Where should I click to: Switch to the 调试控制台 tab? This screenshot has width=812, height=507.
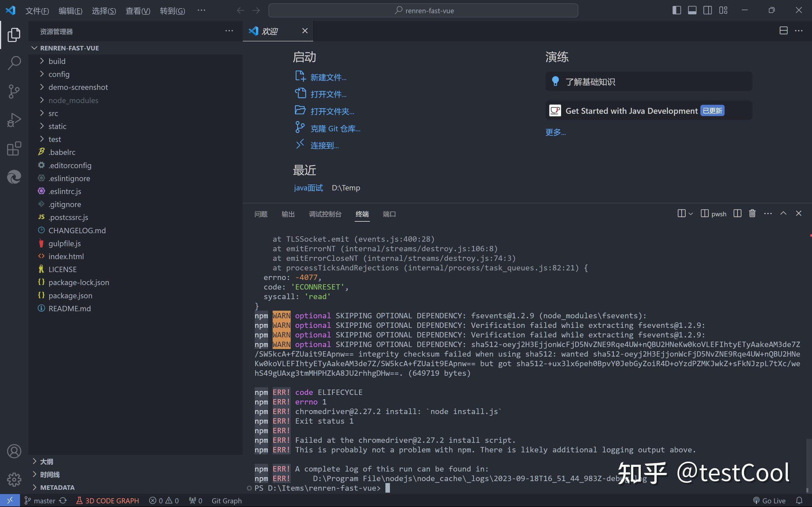[325, 214]
